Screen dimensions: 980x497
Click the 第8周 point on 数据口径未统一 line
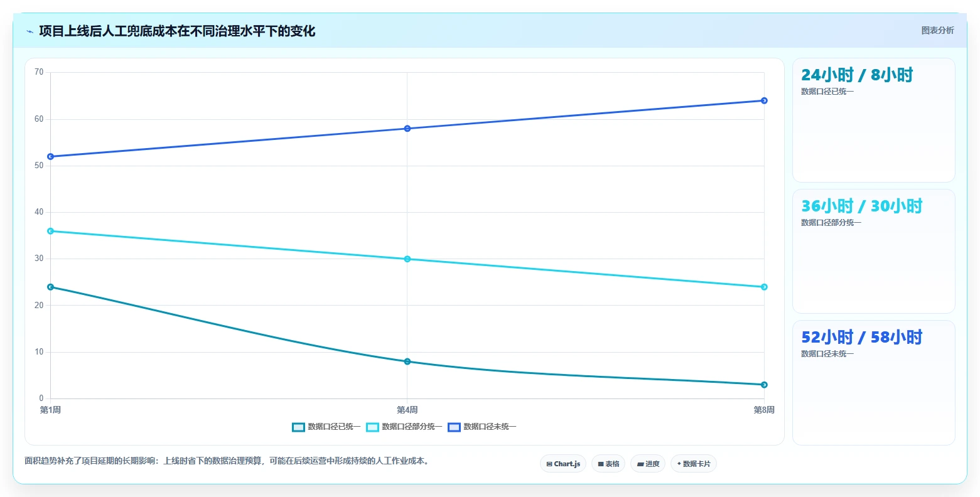tap(764, 100)
